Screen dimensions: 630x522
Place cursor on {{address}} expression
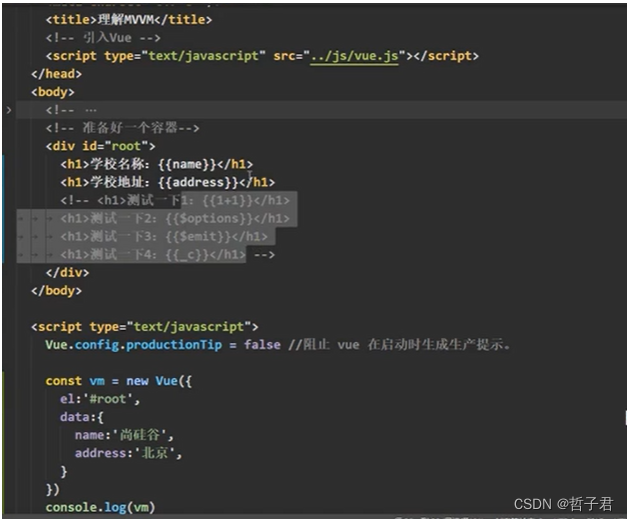[x=198, y=182]
